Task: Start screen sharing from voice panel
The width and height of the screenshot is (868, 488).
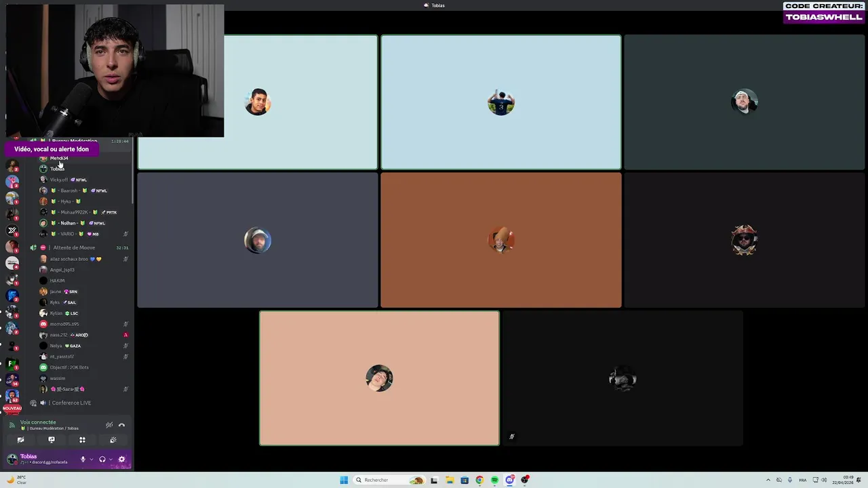Action: tap(51, 440)
